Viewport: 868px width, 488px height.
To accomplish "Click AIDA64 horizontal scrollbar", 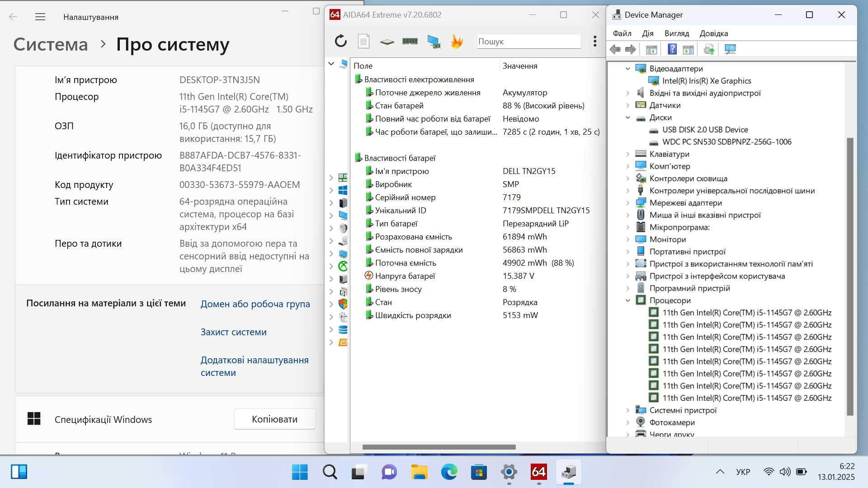I will [439, 447].
